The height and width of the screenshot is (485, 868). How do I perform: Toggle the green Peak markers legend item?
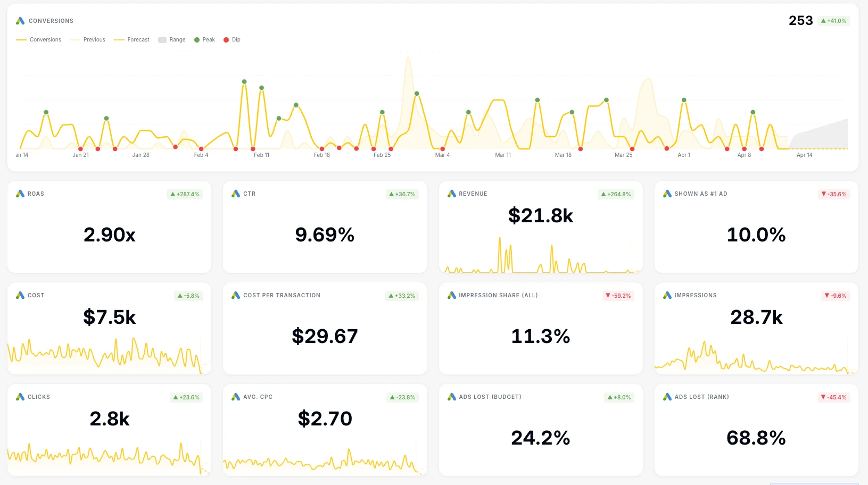(x=204, y=40)
